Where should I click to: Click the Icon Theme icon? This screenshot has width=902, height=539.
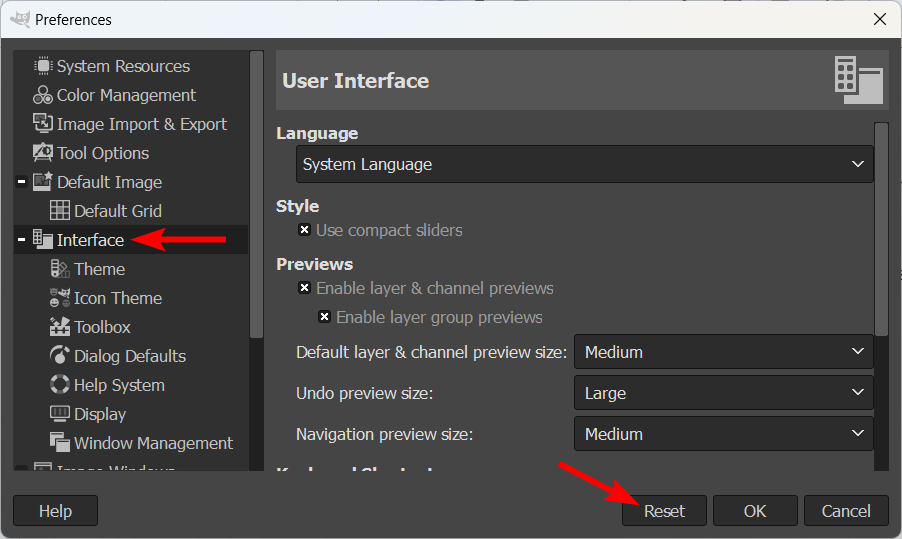pyautogui.click(x=59, y=298)
